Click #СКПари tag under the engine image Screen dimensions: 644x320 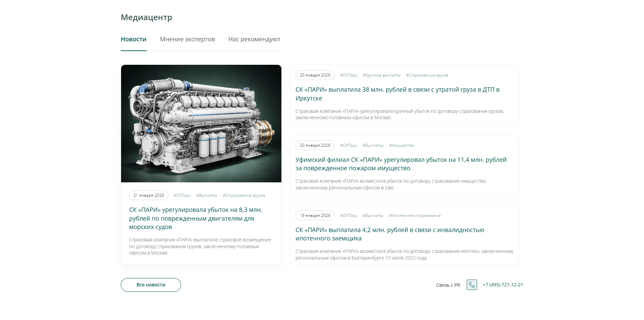[182, 195]
